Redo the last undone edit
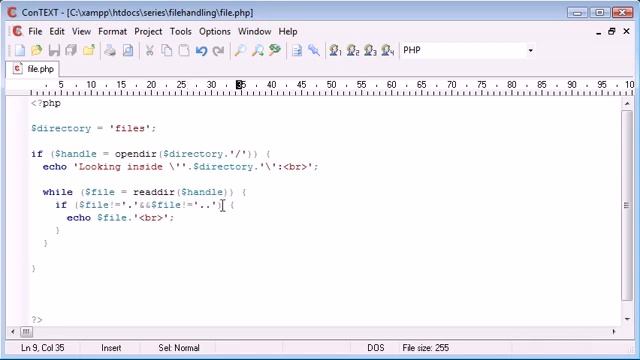 tap(219, 51)
